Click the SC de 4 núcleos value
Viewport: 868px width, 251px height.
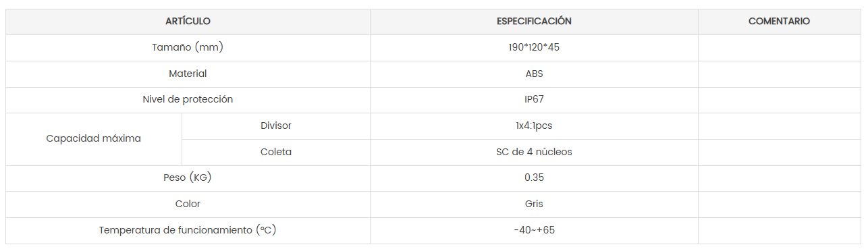pos(534,152)
